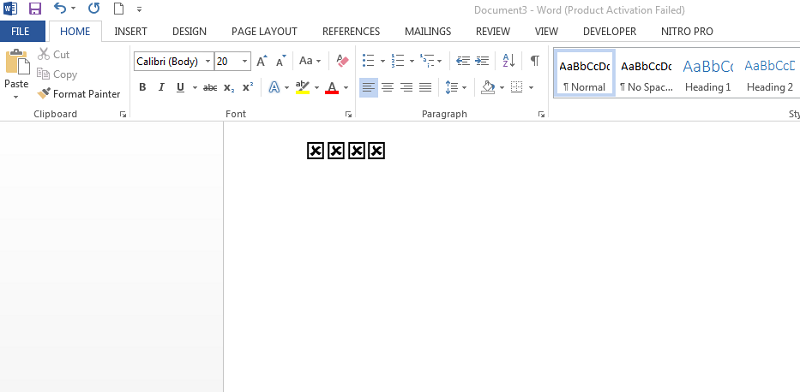Click the Format Painter brush icon
This screenshot has height=392, width=800.
44,93
